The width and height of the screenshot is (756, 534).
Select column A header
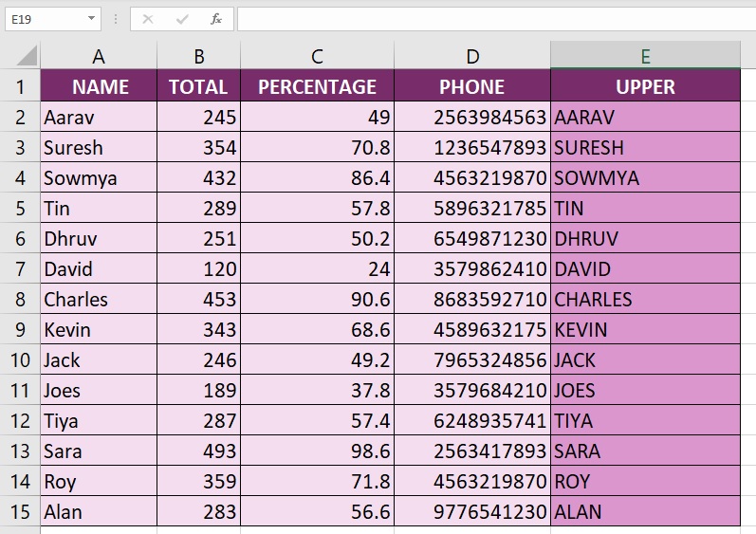(x=99, y=57)
